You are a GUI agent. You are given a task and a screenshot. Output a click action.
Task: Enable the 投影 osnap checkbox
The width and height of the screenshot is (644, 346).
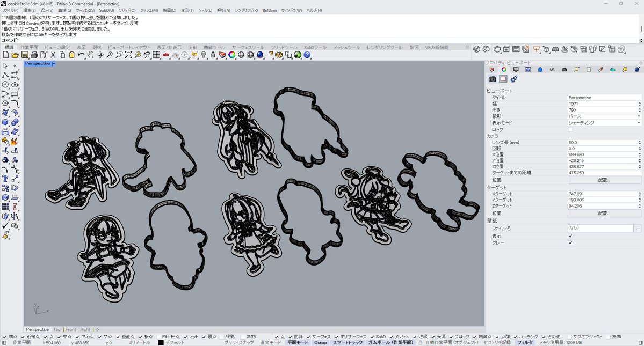222,336
